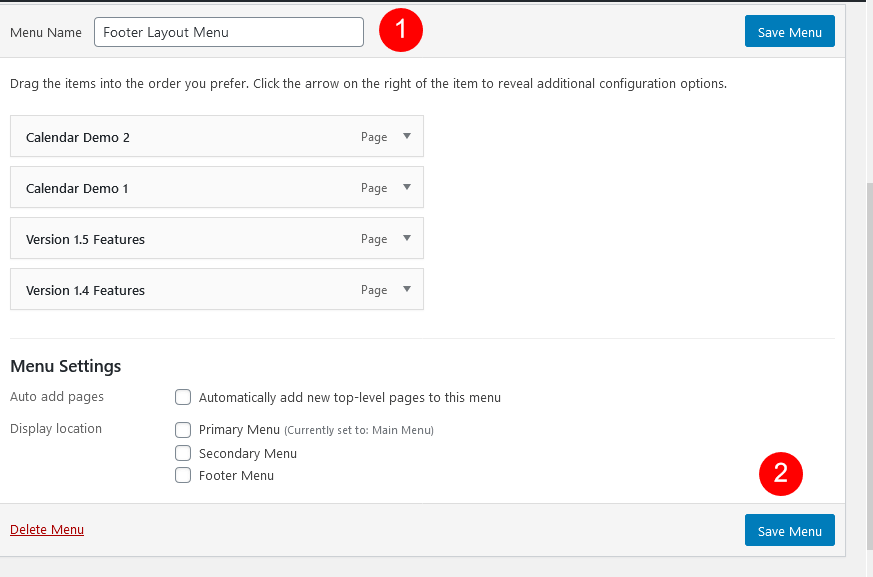Click the Auto add pages label
The height and width of the screenshot is (577, 873).
(x=57, y=397)
